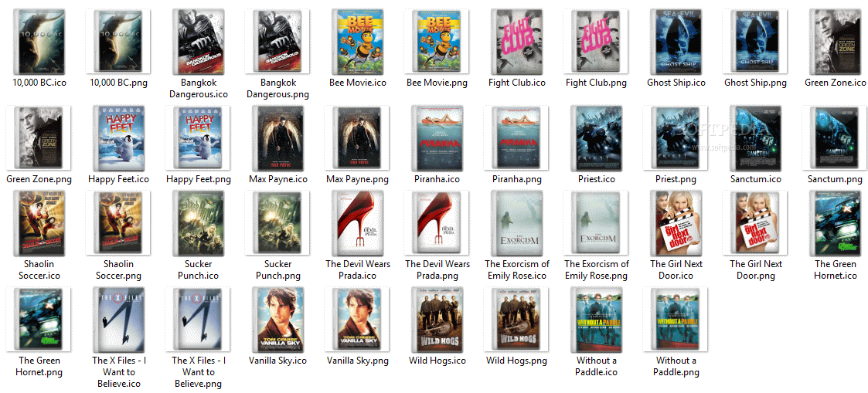Click The X Files - I Want to Believe.ico icon
The width and height of the screenshot is (868, 393).
click(x=118, y=320)
